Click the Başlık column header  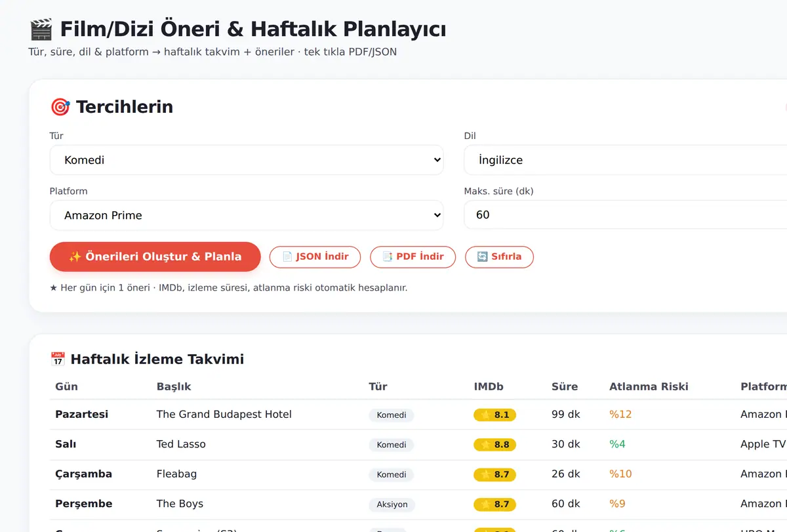(x=174, y=386)
